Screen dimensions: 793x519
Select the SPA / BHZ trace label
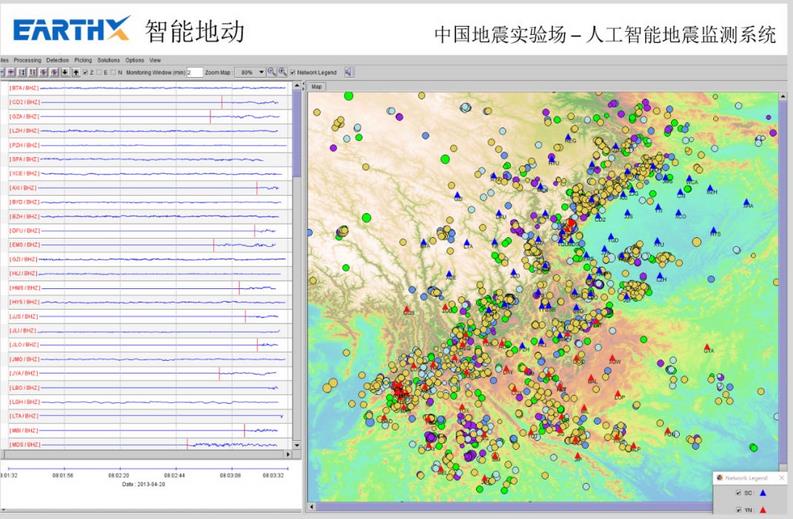(x=24, y=159)
